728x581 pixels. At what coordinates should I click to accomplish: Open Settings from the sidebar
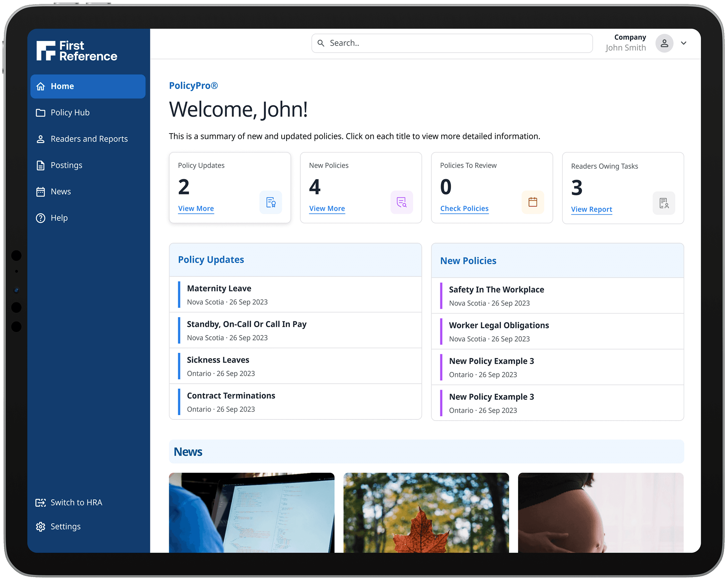click(x=65, y=526)
